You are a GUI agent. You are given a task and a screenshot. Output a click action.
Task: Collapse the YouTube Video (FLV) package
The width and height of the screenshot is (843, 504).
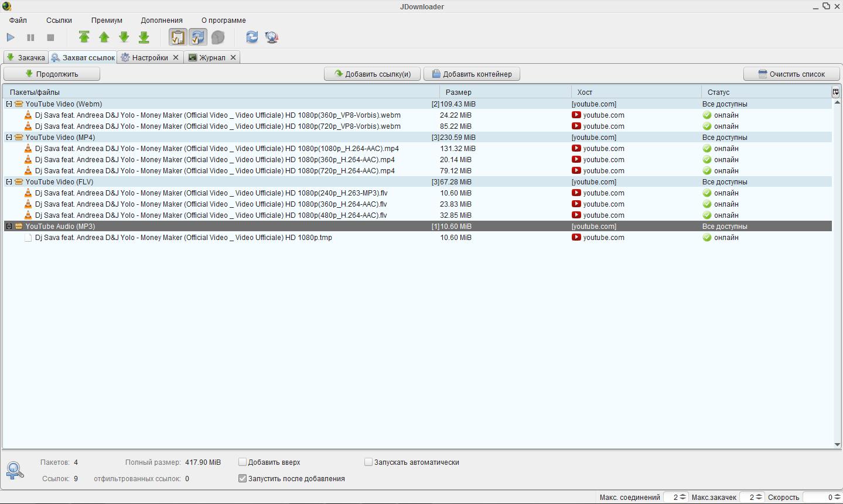point(9,182)
